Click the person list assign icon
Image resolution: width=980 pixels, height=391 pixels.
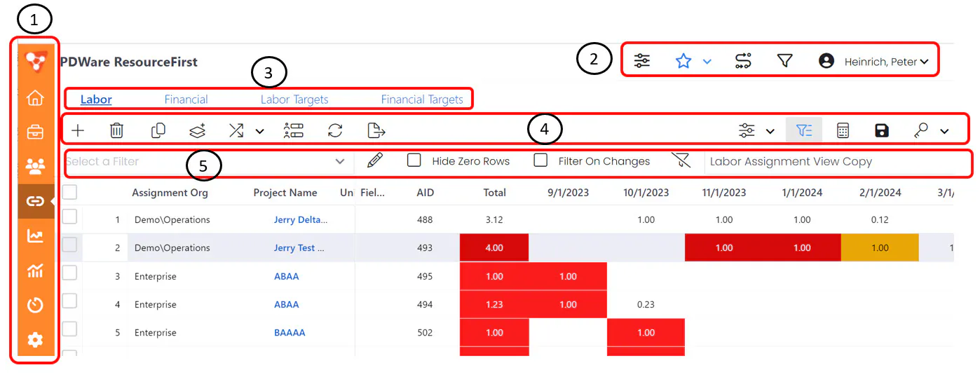click(293, 130)
